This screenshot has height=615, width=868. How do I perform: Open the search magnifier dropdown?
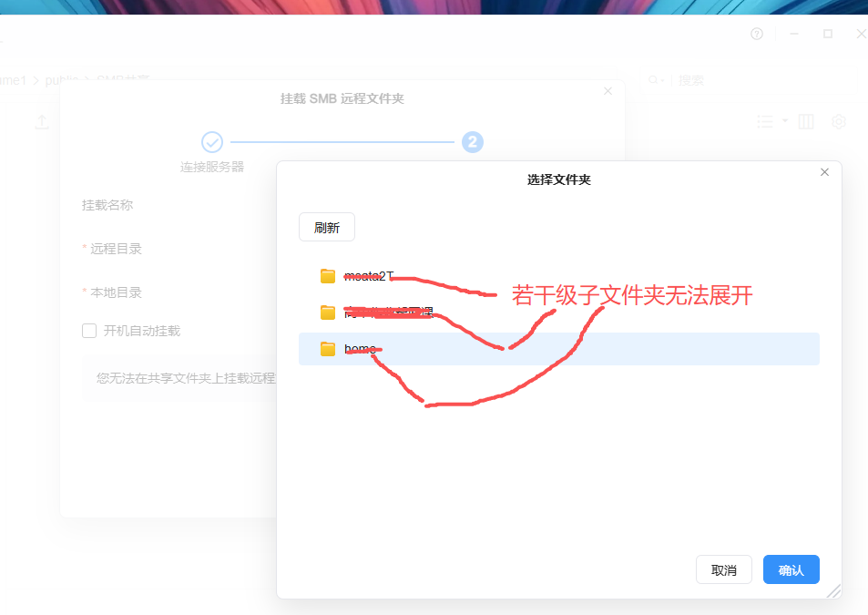[656, 80]
